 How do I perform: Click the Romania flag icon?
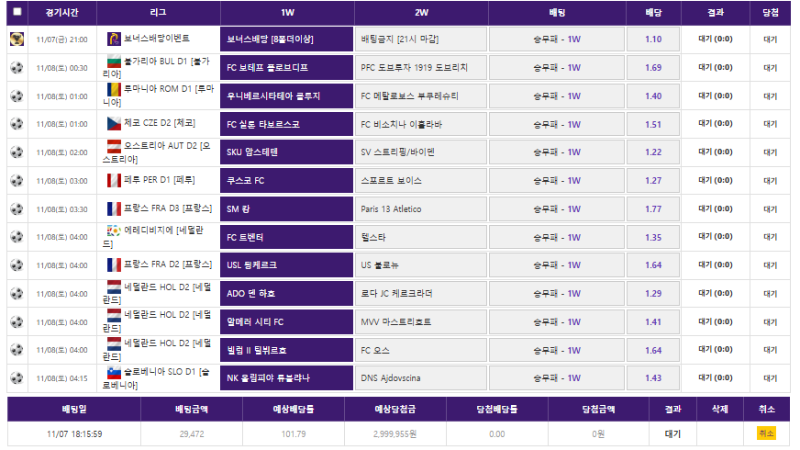tap(114, 92)
